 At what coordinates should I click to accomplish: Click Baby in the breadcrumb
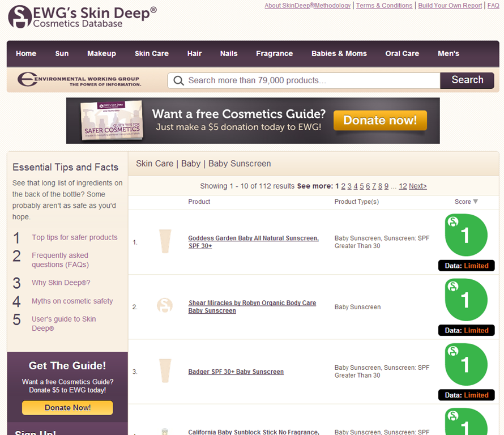pos(191,164)
